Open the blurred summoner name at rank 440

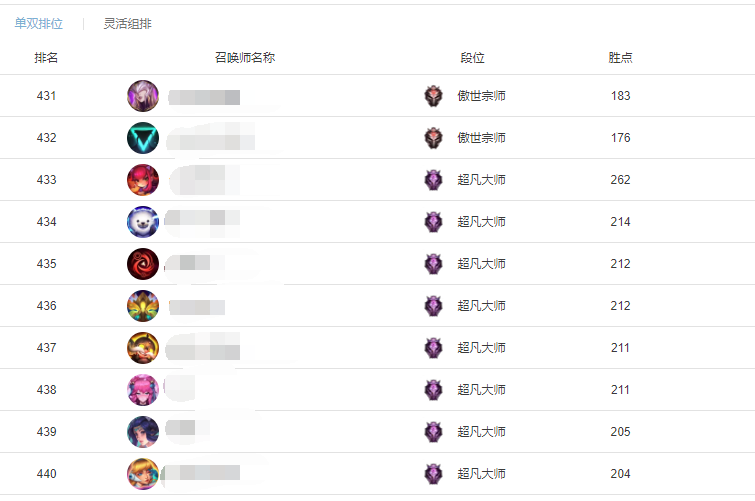[200, 473]
